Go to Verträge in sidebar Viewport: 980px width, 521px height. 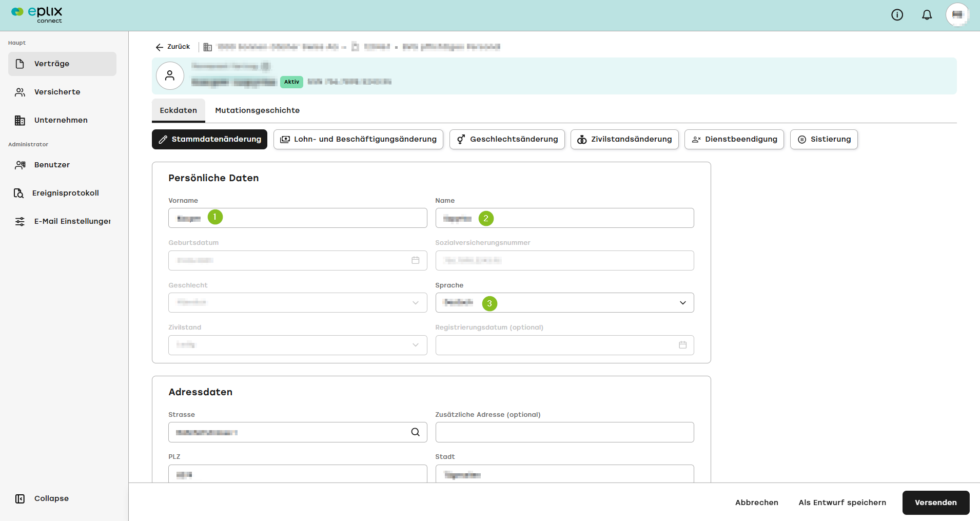pos(62,64)
